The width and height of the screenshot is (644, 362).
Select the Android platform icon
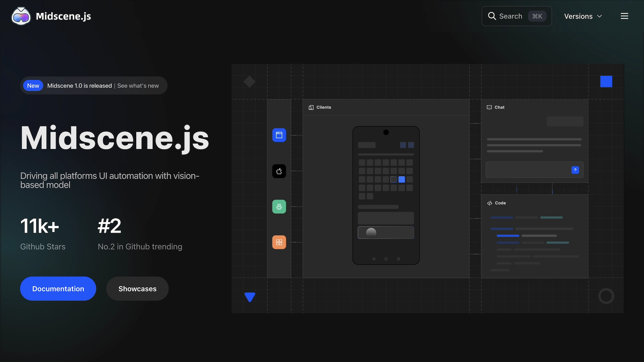click(279, 207)
